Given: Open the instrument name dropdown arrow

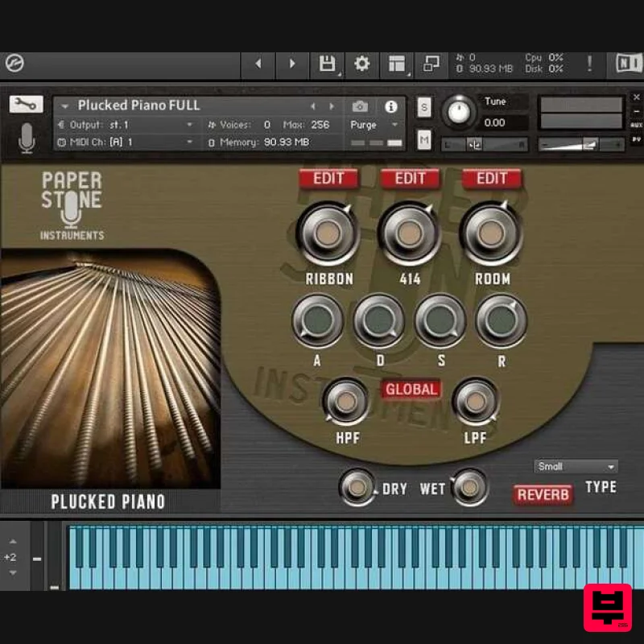Looking at the screenshot, I should (64, 106).
